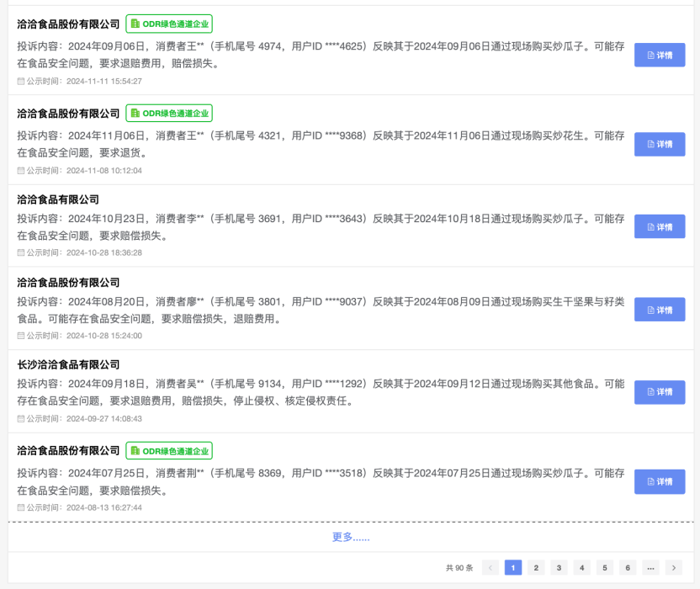Click company name 长沙洽洽食品有限公司

pyautogui.click(x=68, y=365)
